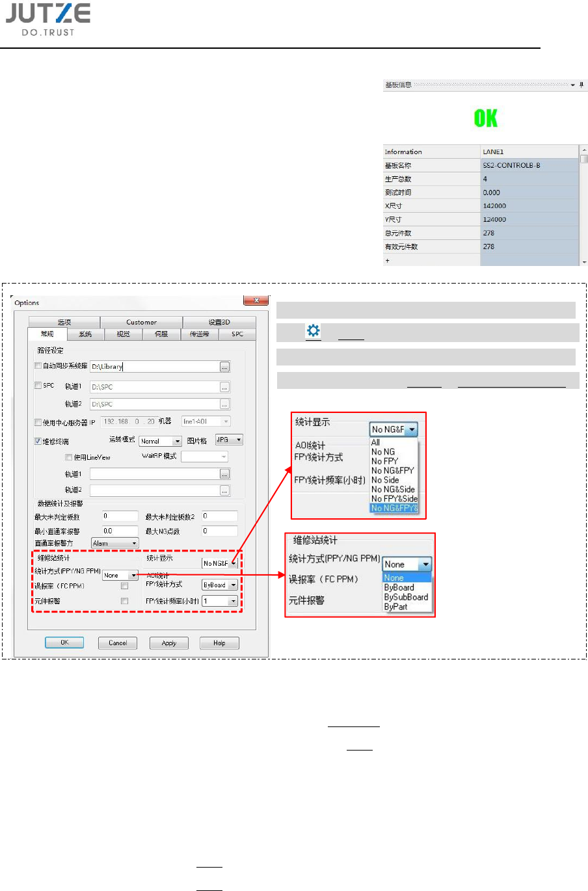Viewport: 588px width, 891px height.
Task: Open the 基板信息 panel header dropdown arrow
Action: [x=573, y=85]
